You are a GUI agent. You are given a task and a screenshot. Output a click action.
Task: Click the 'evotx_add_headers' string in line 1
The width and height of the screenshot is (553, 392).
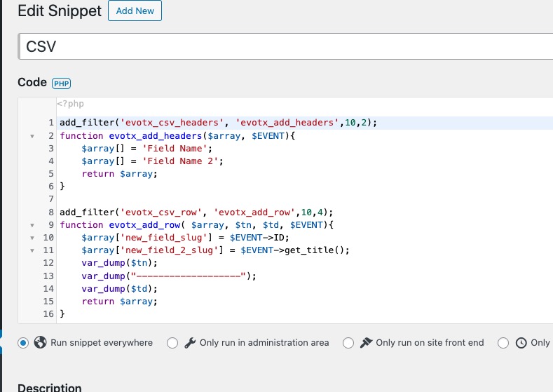click(x=287, y=123)
